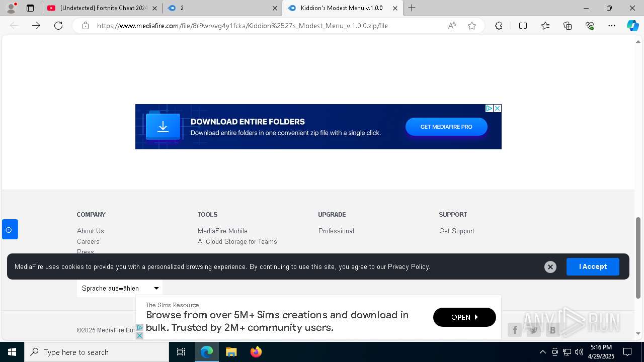
Task: Launch Firefox from the taskbar
Action: [256, 352]
